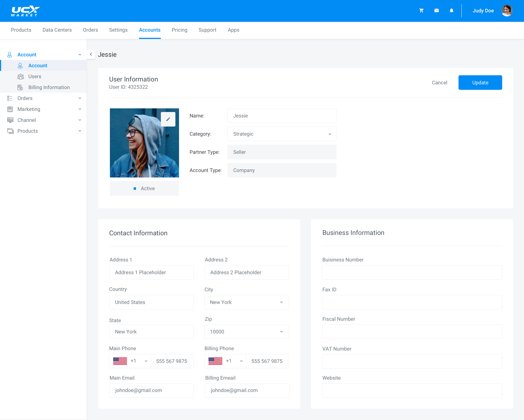Open the shopping cart icon
This screenshot has width=524, height=420.
tap(421, 11)
